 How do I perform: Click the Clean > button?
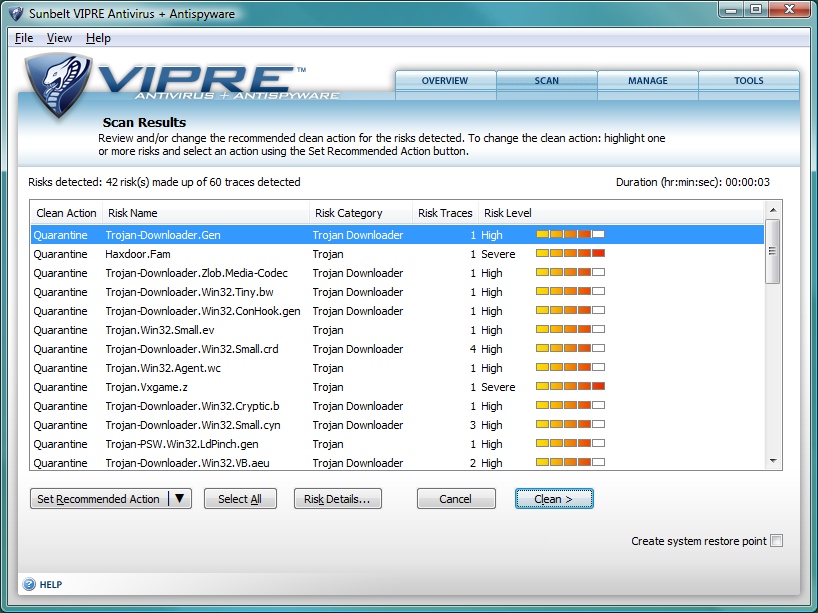(554, 499)
